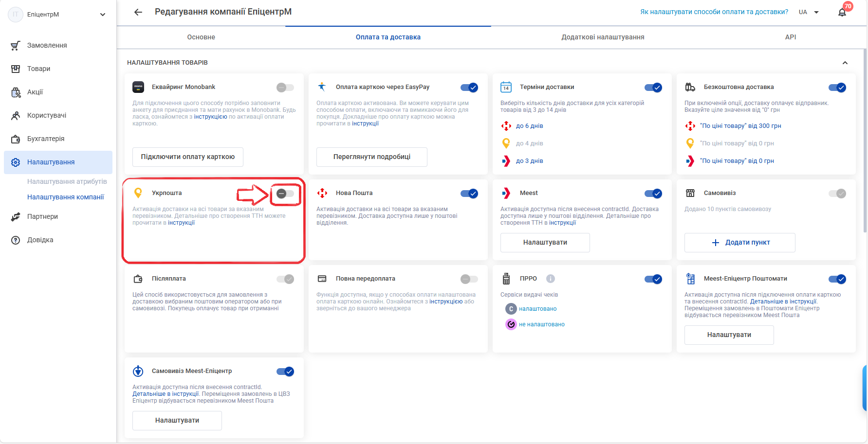Click the Додати пункт button
The height and width of the screenshot is (444, 868).
740,243
